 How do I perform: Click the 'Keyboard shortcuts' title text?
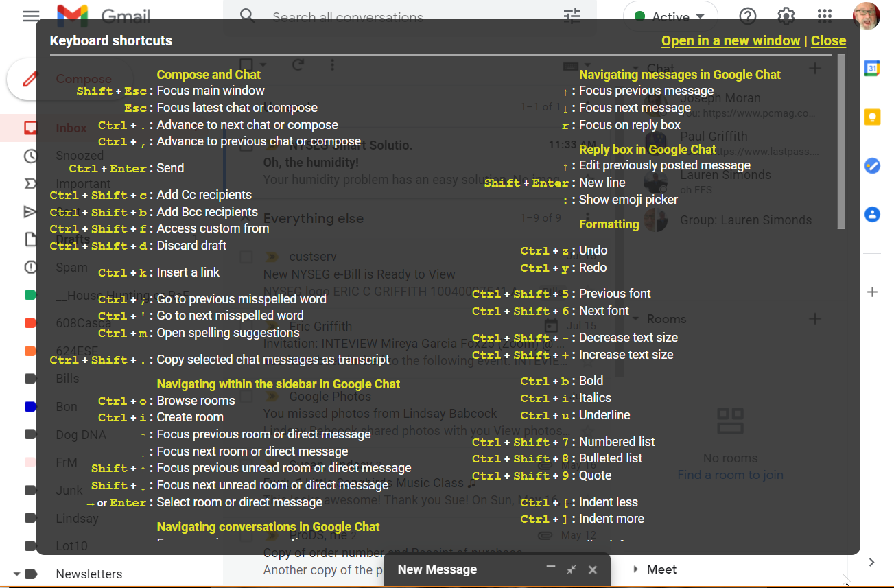[111, 41]
